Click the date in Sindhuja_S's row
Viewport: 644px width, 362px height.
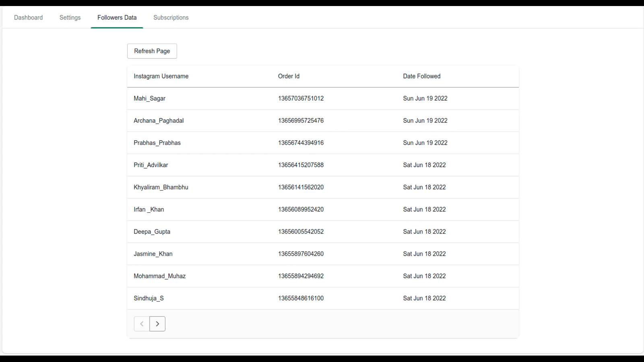[424, 298]
